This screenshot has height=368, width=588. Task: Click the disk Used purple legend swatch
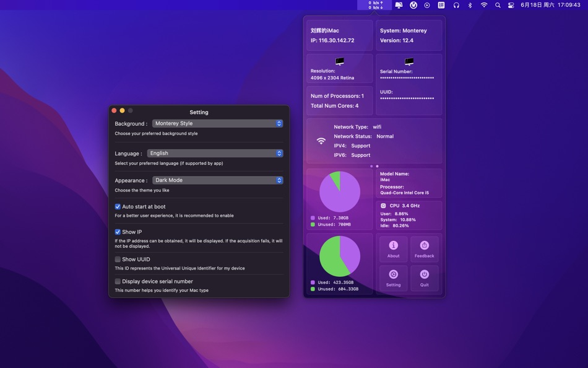[313, 283]
